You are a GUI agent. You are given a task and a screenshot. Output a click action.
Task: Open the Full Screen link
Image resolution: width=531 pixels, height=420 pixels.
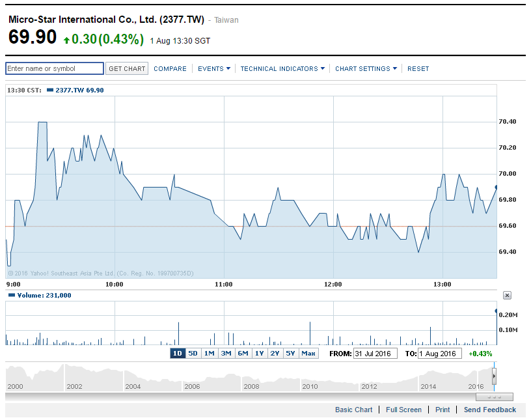click(403, 410)
